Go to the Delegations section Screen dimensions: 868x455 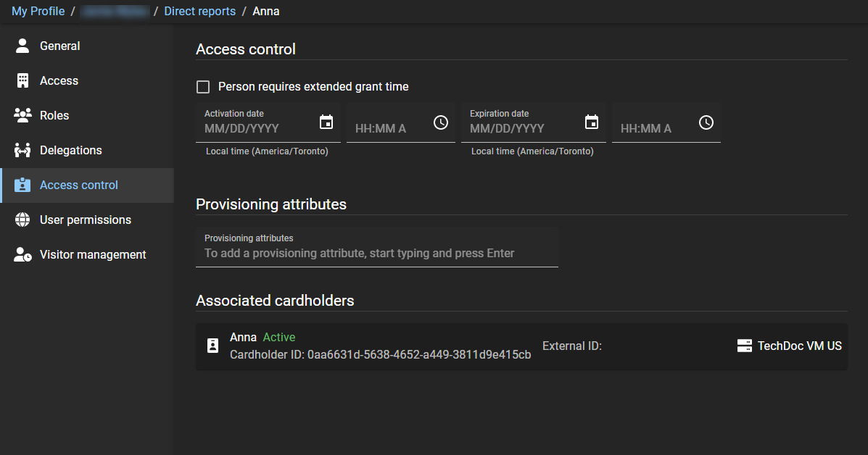click(x=88, y=151)
